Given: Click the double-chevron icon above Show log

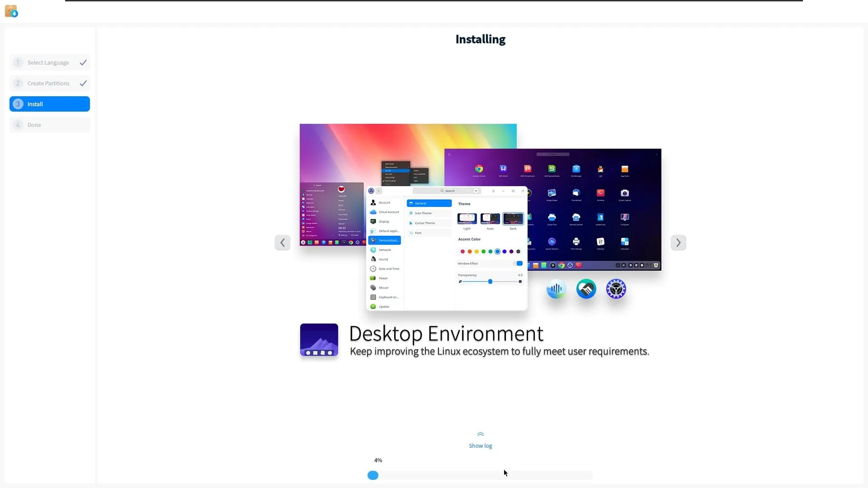Looking at the screenshot, I should point(480,434).
